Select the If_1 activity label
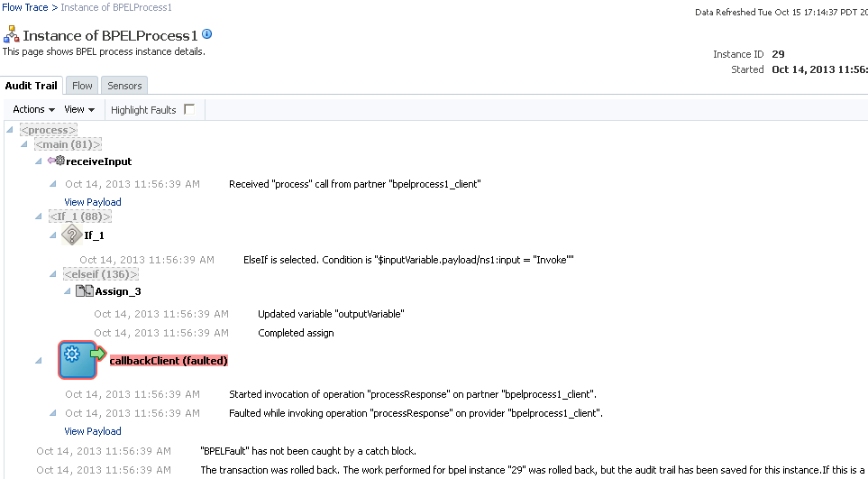Viewport: 868px width, 479px height. pos(94,235)
